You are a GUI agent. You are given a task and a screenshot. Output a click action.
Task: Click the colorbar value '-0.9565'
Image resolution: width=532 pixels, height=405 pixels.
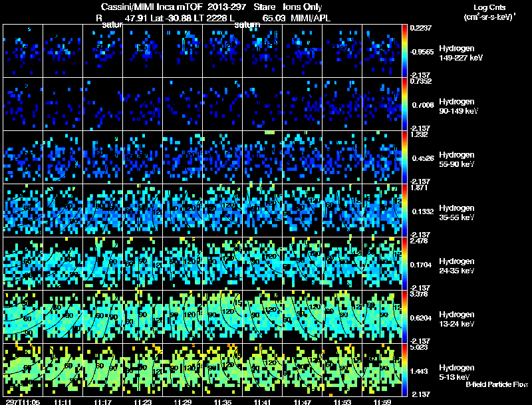(422, 52)
